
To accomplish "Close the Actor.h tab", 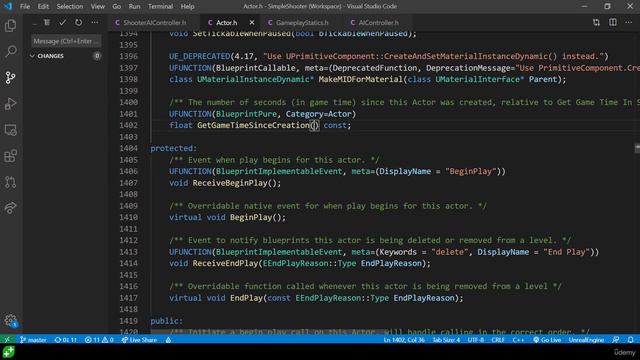I will pyautogui.click(x=252, y=23).
